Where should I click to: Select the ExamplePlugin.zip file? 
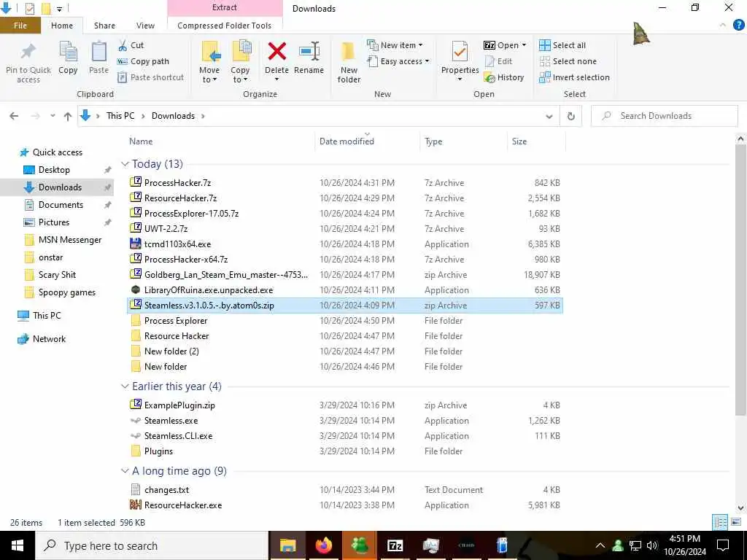tap(345, 405)
